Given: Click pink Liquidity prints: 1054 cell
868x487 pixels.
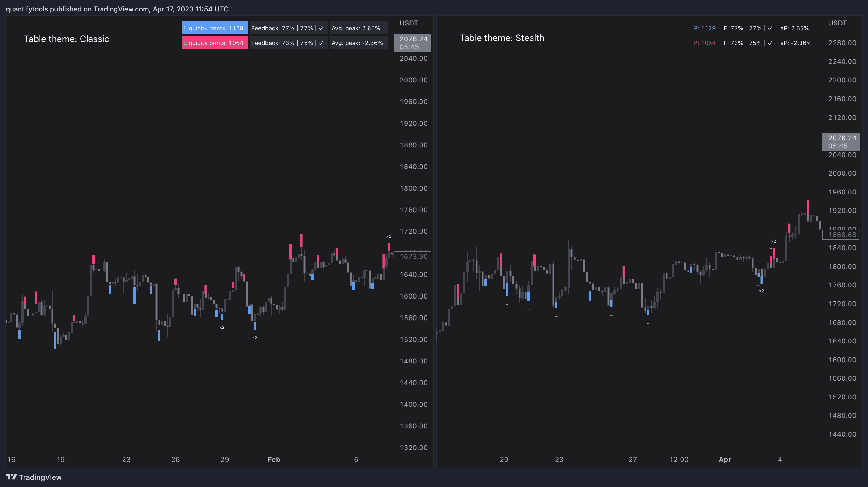Looking at the screenshot, I should tap(214, 43).
